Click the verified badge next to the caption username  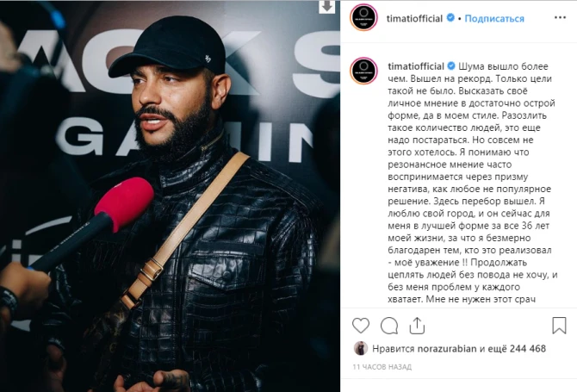point(451,65)
